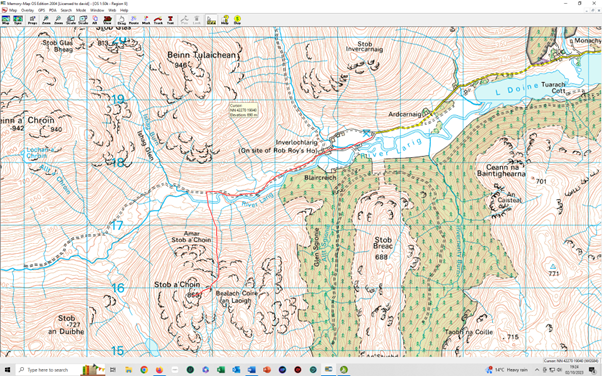Select the Mark placement tool
The height and width of the screenshot is (376, 602).
pos(146,20)
